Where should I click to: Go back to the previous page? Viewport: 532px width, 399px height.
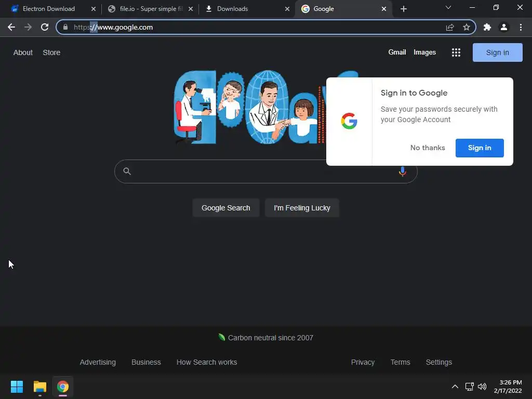[x=11, y=27]
